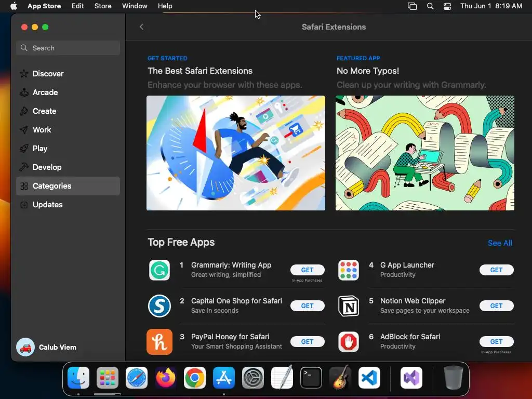
Task: Open Spotlight search in the menu bar
Action: point(430,6)
